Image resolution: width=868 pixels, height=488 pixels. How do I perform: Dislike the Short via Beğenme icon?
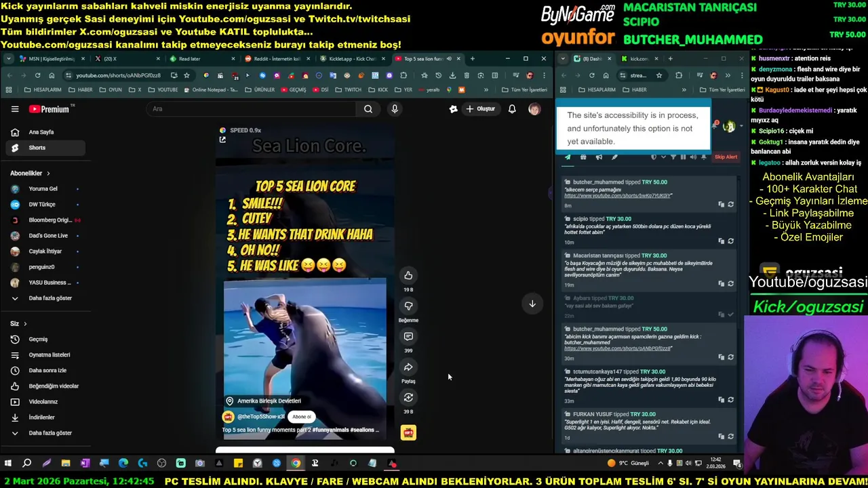tap(408, 306)
